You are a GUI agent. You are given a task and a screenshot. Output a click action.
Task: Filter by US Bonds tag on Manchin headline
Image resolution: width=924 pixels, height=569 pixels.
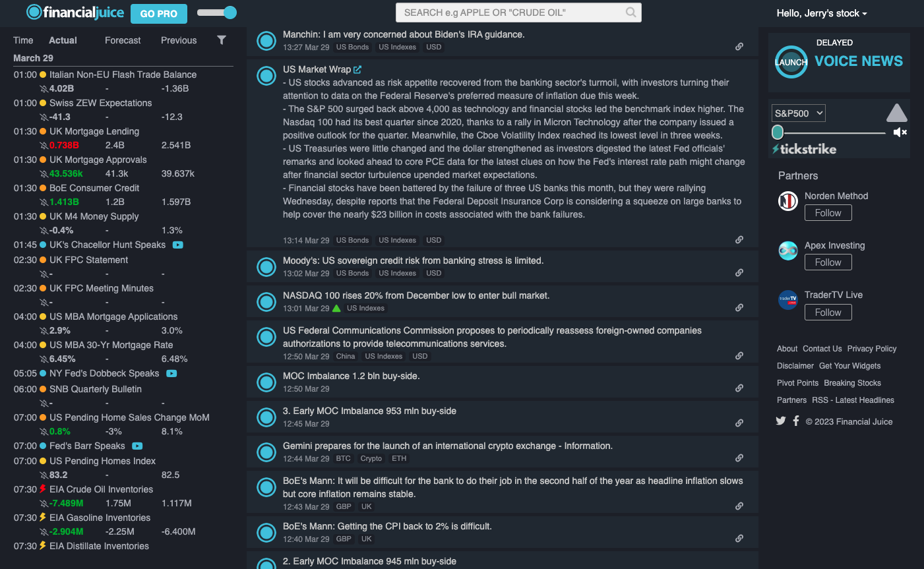[x=352, y=47]
